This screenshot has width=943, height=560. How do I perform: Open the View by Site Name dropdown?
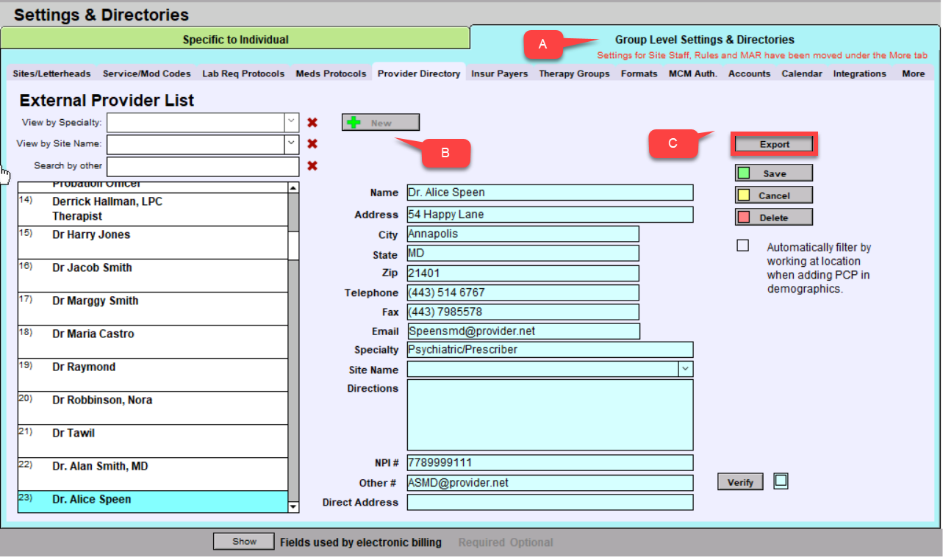[291, 143]
